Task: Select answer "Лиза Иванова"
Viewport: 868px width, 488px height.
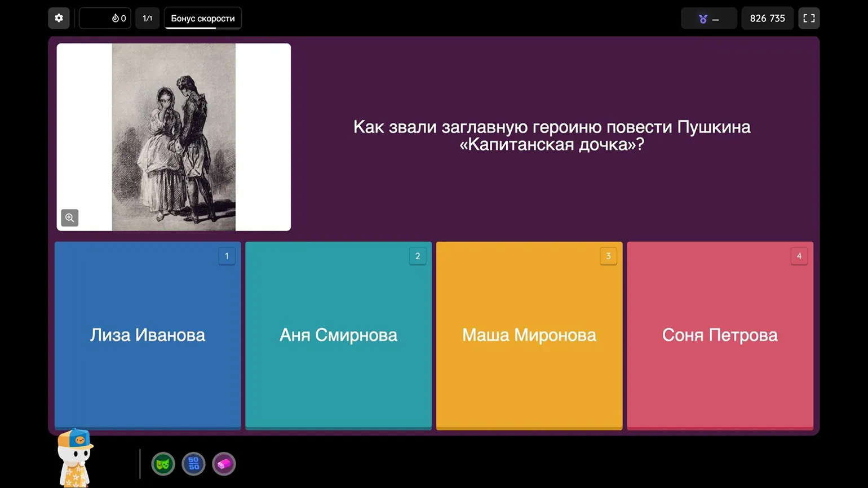Action: (148, 335)
